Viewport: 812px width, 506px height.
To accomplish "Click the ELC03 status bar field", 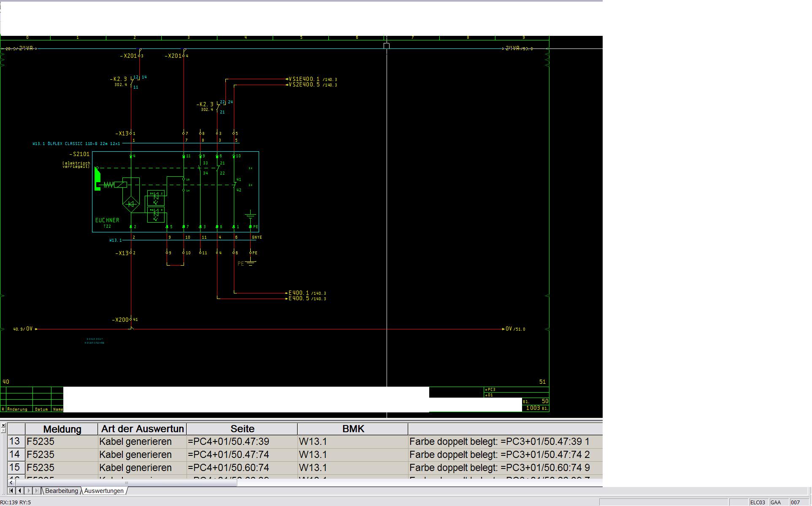I will (x=758, y=502).
